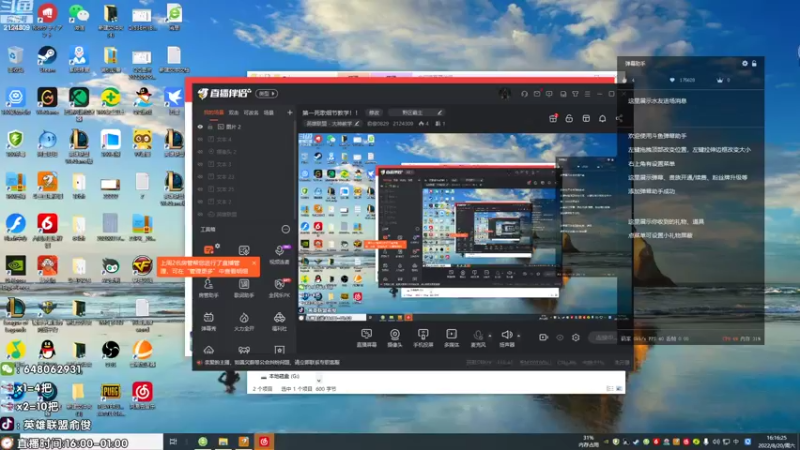Image resolution: width=800 pixels, height=450 pixels.
Task: Mute the 麦克风 microphone
Action: (478, 338)
